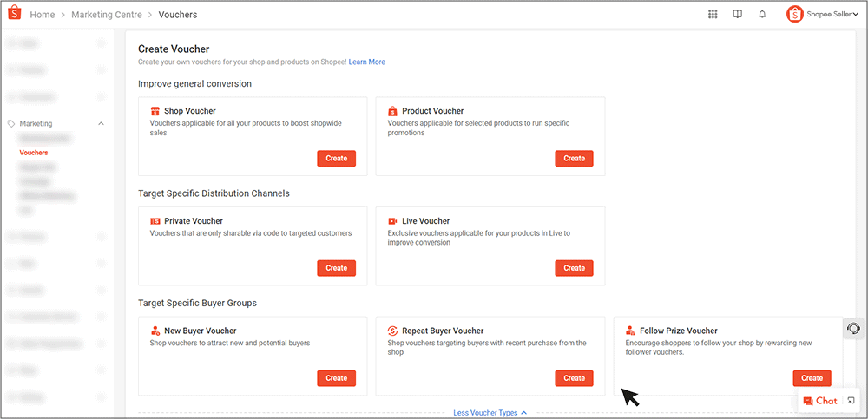Open the Chat widget
This screenshot has height=419, width=868.
tap(820, 401)
